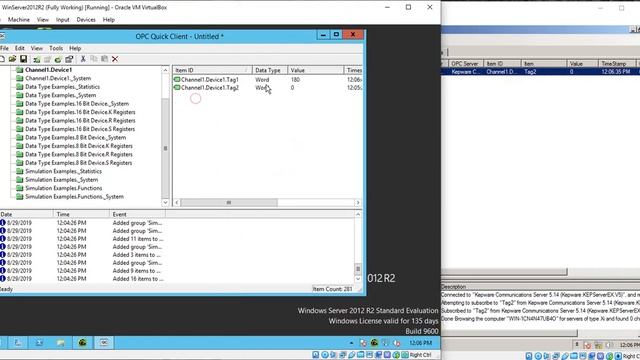Click tree pane scroll down arrow
The image size is (640, 360).
click(x=165, y=202)
